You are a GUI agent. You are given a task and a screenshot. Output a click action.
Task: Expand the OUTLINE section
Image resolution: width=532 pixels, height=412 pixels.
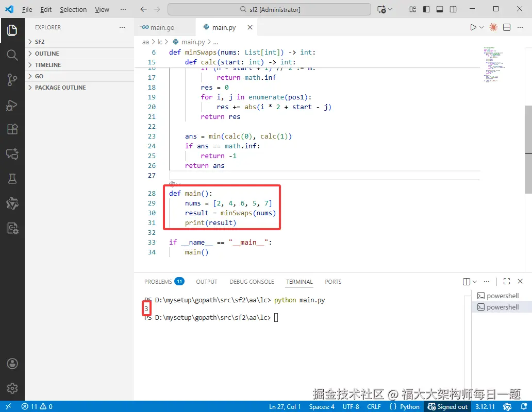point(80,54)
